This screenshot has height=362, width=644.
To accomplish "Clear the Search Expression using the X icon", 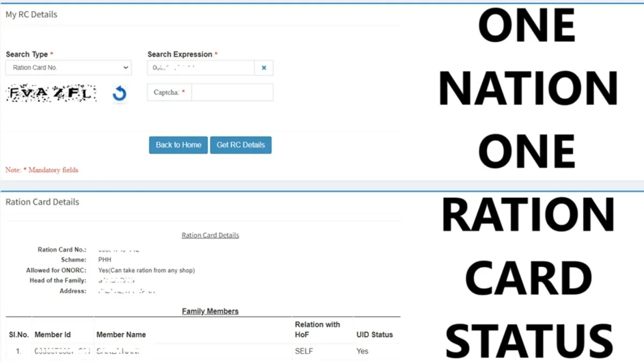I will pyautogui.click(x=264, y=68).
